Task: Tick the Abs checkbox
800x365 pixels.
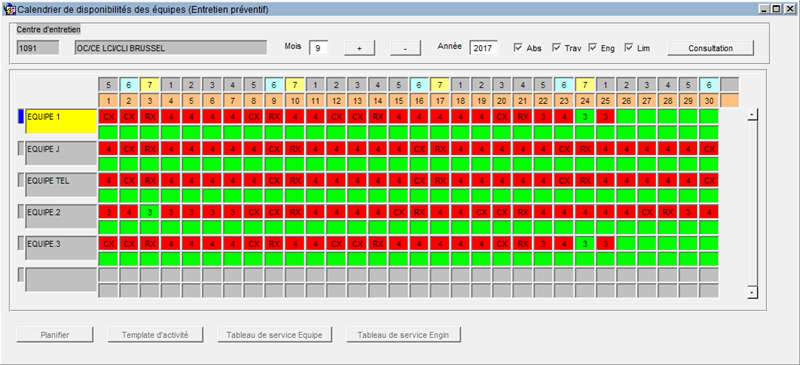Action: click(x=518, y=47)
